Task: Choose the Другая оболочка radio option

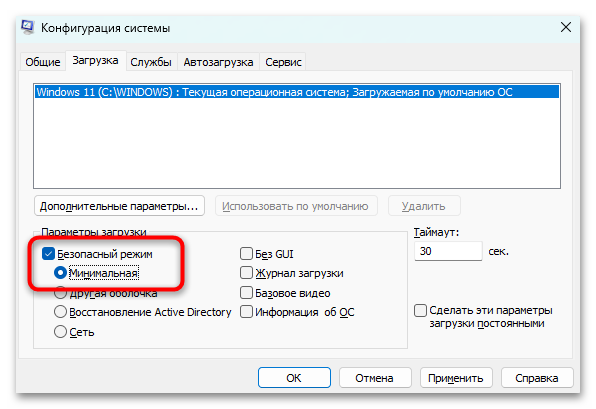Action: coord(60,293)
